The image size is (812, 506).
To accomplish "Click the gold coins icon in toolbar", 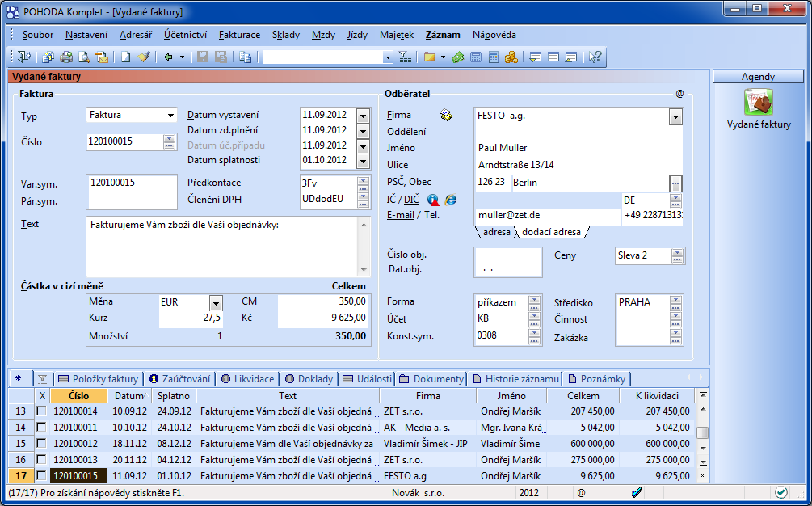I will [x=511, y=57].
